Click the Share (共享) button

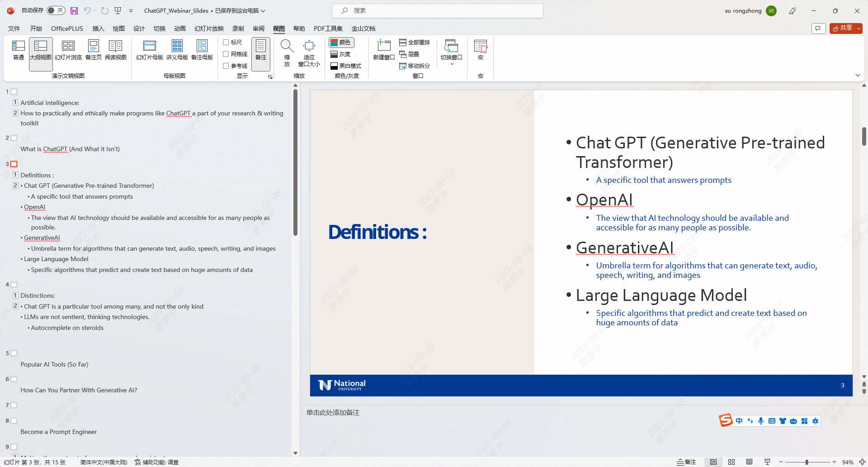point(843,29)
